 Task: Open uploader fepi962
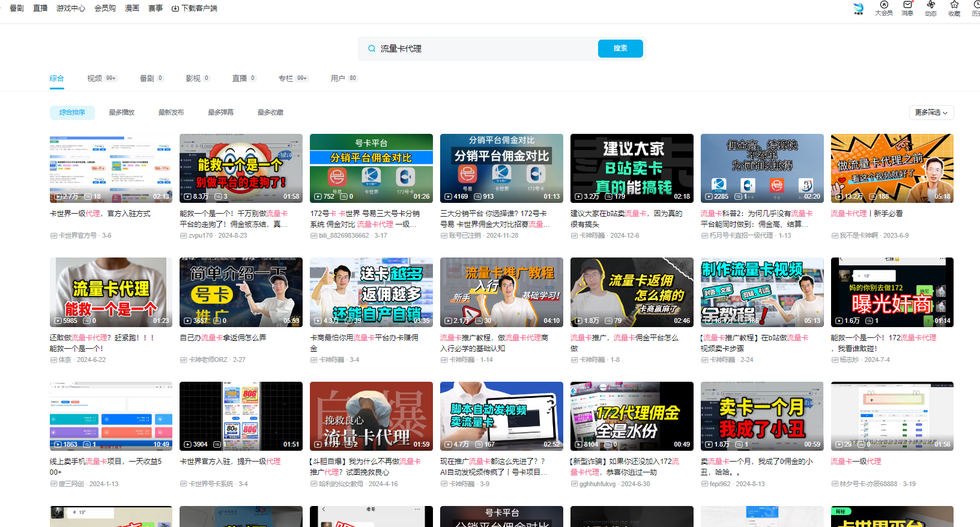click(x=720, y=484)
